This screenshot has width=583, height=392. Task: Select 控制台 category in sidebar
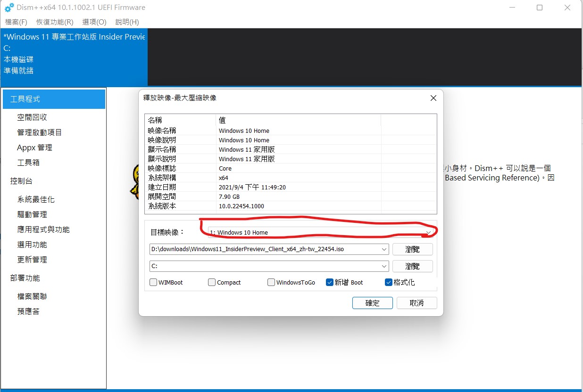(21, 181)
